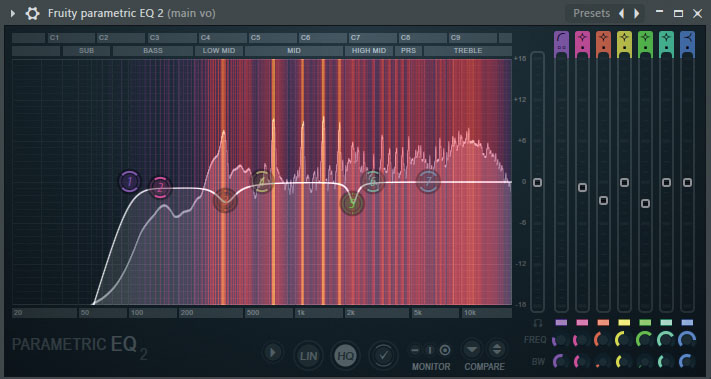Go to the next preset arrow

pos(637,14)
